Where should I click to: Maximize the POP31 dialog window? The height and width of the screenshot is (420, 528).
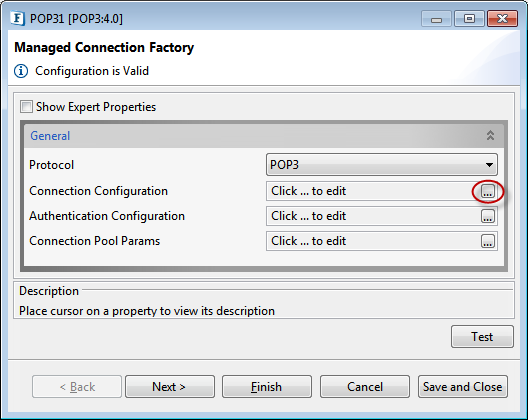(469, 18)
